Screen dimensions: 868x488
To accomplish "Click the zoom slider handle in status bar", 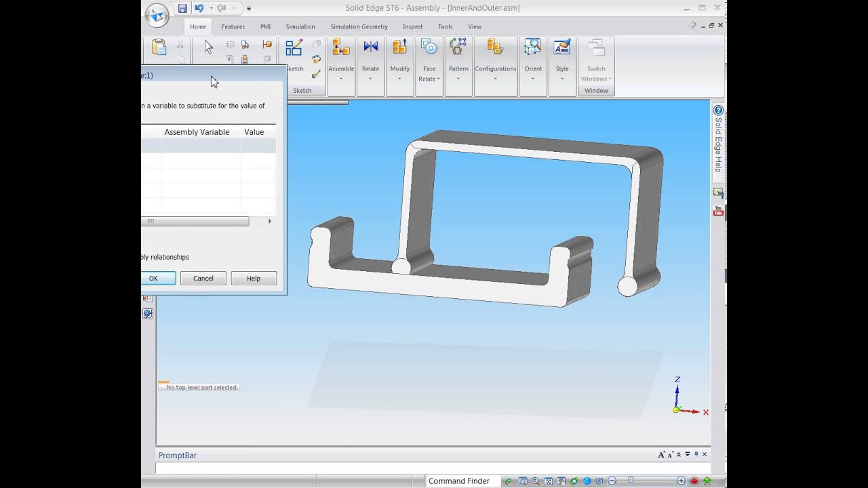I will [x=631, y=481].
